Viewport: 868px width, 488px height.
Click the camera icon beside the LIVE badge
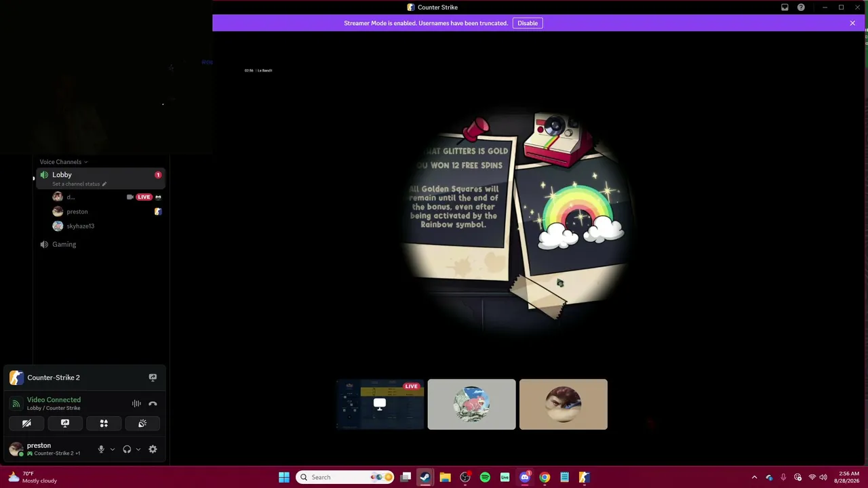click(130, 197)
